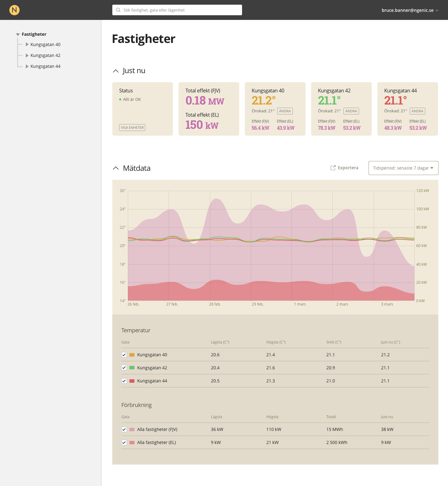Viewport: 448px width, 486px height.
Task: Expand Kungsgatan 40 tree arrow
Action: click(x=27, y=44)
